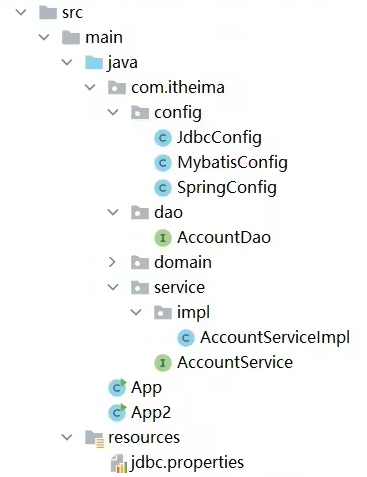Click the resources folder icon

[x=95, y=439]
